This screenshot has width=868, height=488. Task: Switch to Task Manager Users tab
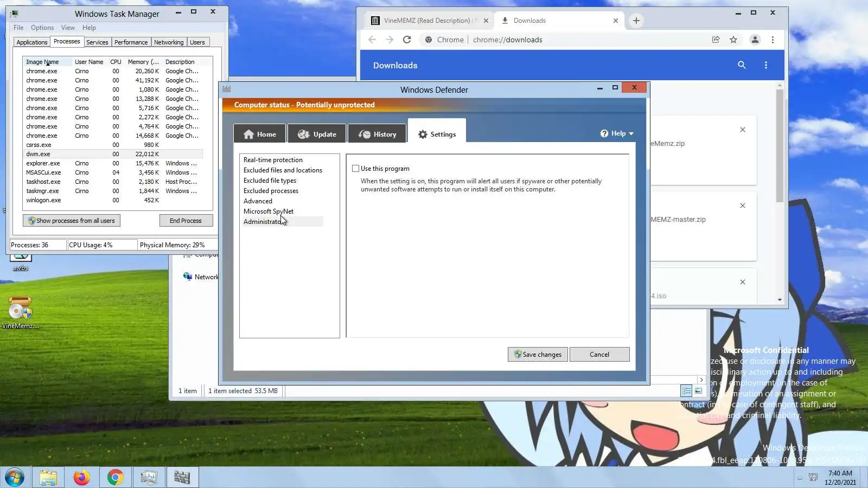tap(197, 42)
